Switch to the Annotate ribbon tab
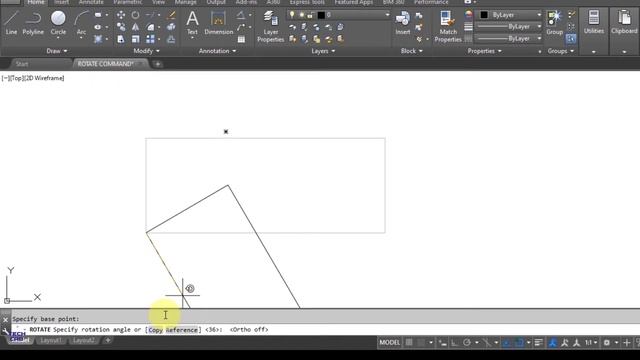Image resolution: width=640 pixels, height=360 pixels. [91, 2]
